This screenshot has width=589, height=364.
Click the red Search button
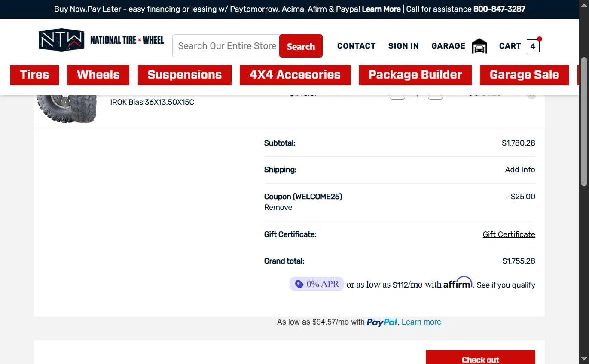(301, 46)
